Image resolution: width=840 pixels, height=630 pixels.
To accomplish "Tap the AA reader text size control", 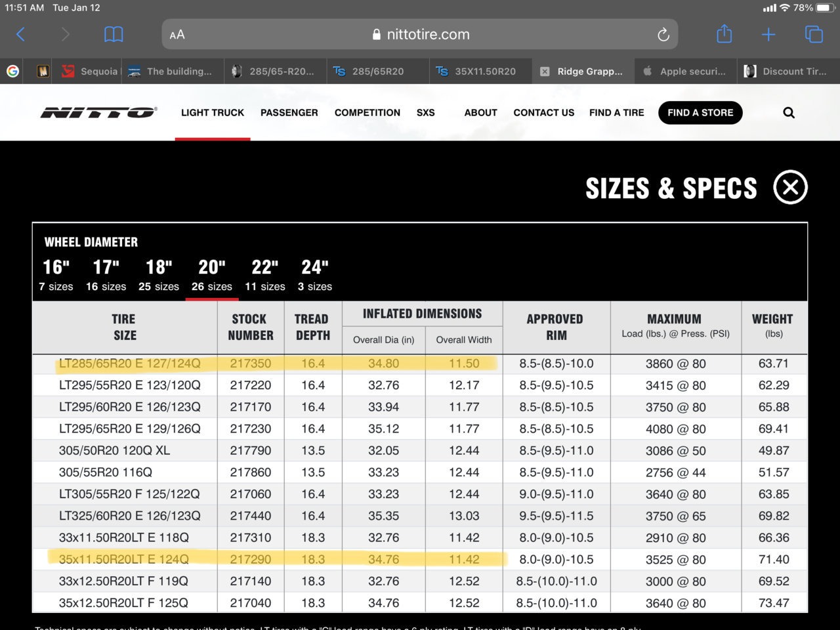I will pyautogui.click(x=177, y=35).
